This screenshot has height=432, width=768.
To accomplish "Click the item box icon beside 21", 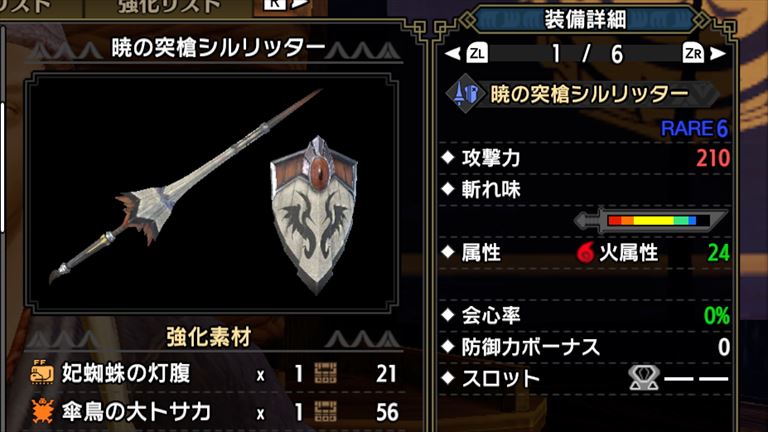I will point(325,373).
